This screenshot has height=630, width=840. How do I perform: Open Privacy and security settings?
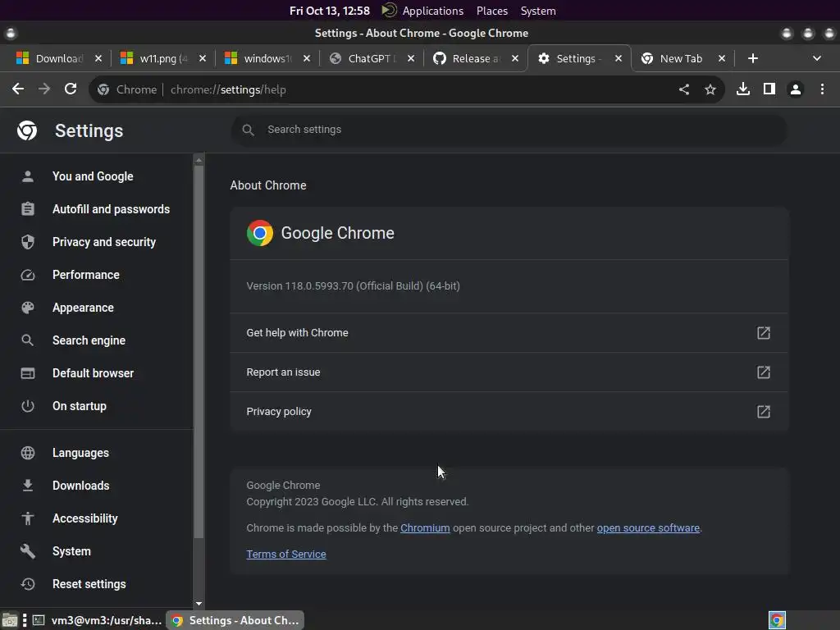[x=97, y=242]
